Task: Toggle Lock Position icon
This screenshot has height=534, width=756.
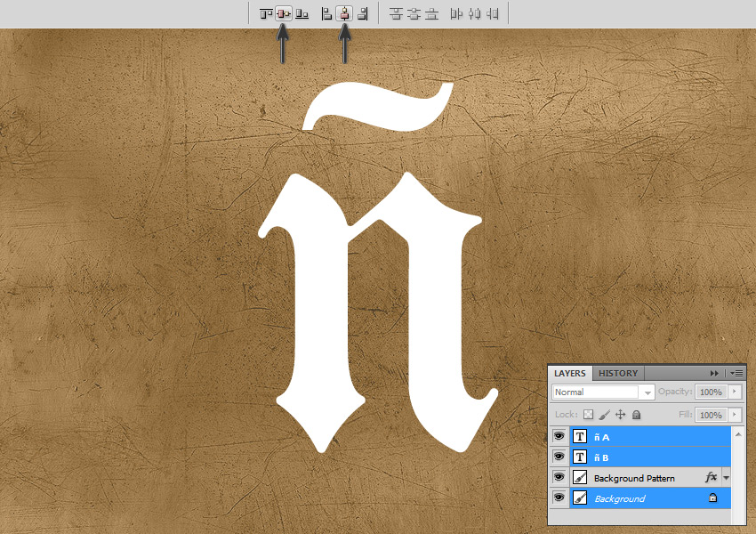Action: pyautogui.click(x=621, y=415)
